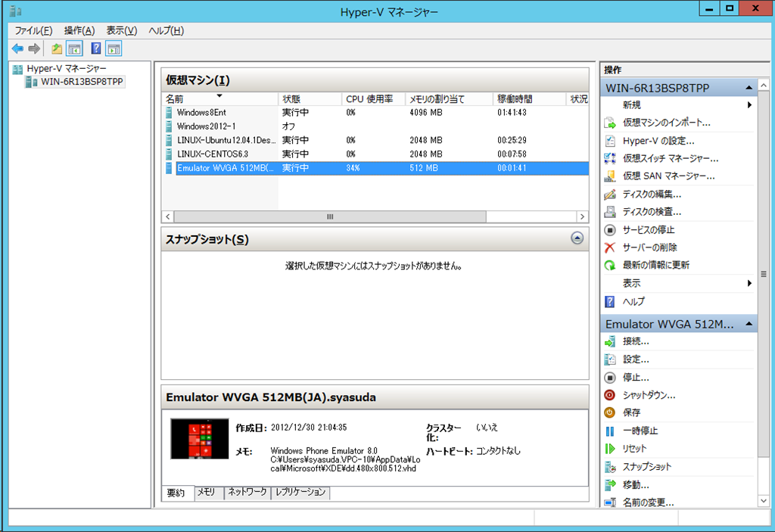
Task: Click the メモリの割り当て column header
Action: [450, 99]
